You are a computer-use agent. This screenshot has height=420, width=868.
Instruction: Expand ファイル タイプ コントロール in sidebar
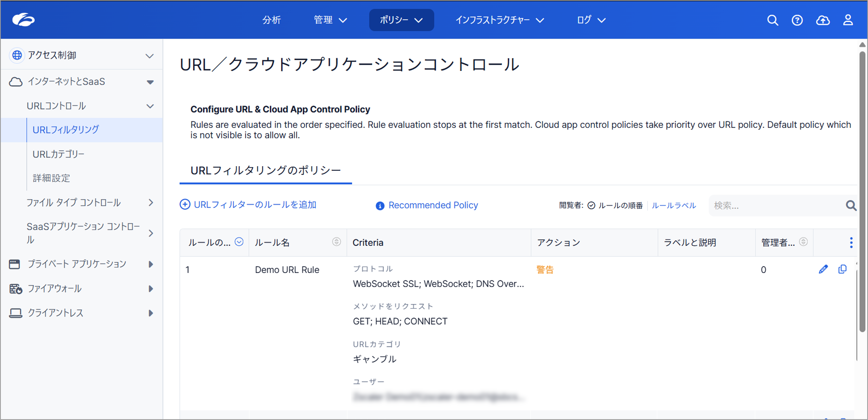tap(151, 203)
